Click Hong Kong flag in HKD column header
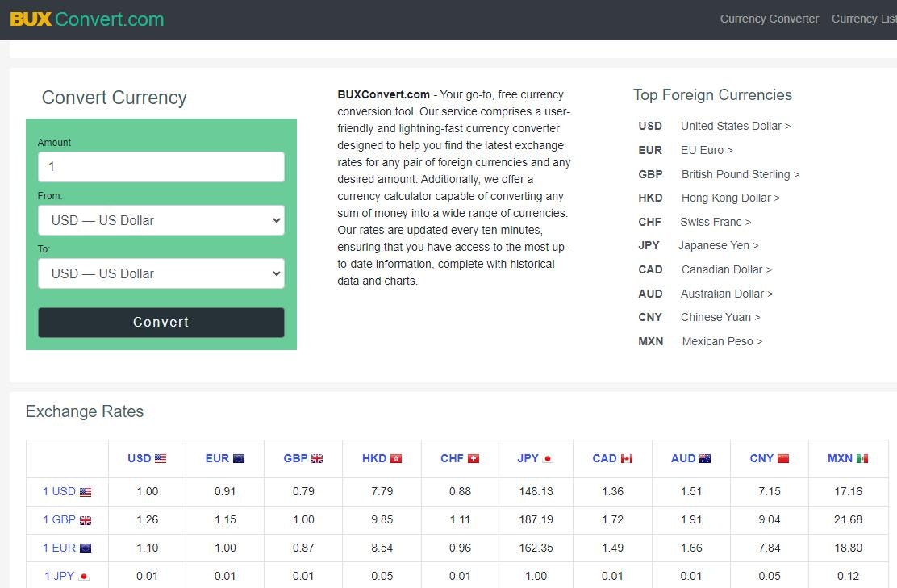The height and width of the screenshot is (588, 897). pos(396,459)
